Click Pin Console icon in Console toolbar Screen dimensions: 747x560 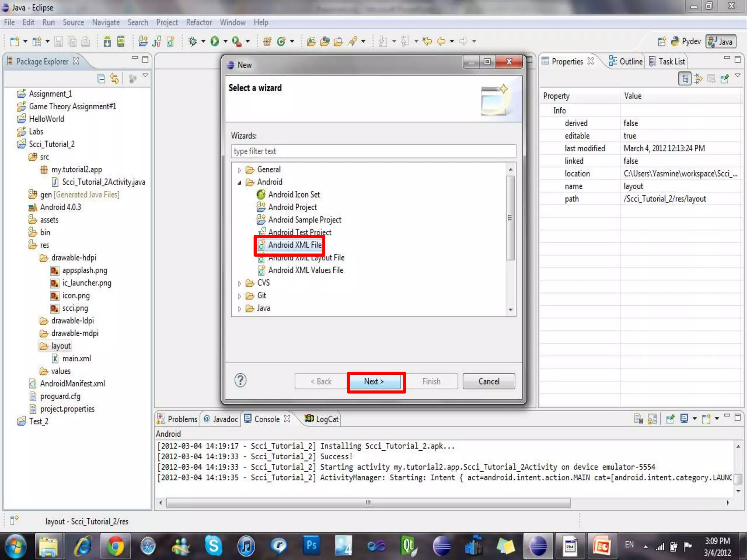670,419
